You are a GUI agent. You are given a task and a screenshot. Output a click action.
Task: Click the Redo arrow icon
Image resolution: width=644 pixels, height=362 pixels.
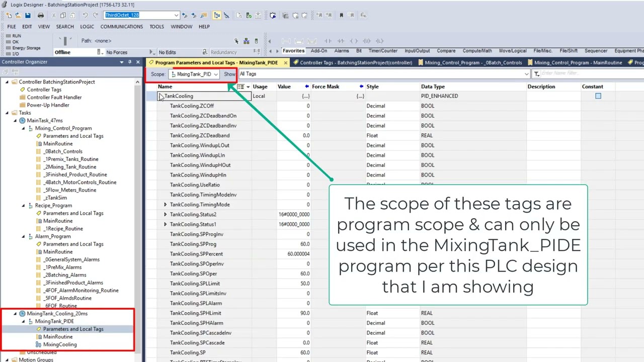[x=95, y=15]
